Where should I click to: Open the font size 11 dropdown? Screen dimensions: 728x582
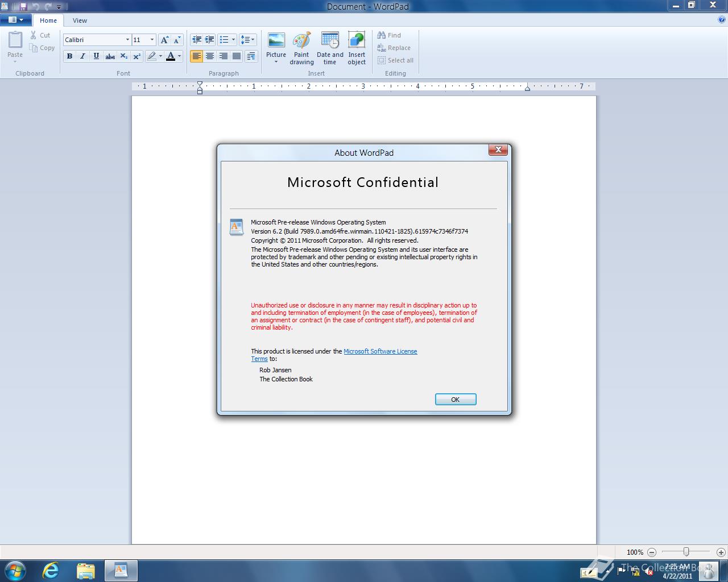click(152, 40)
